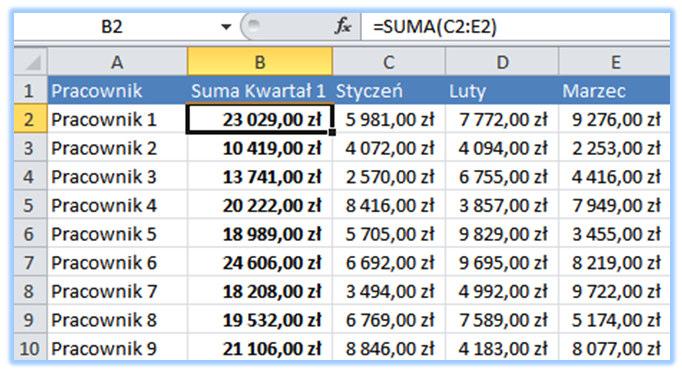Click Styczeń value 5 981,00 zł
Viewport: 682px width, 373px height.
pos(389,119)
